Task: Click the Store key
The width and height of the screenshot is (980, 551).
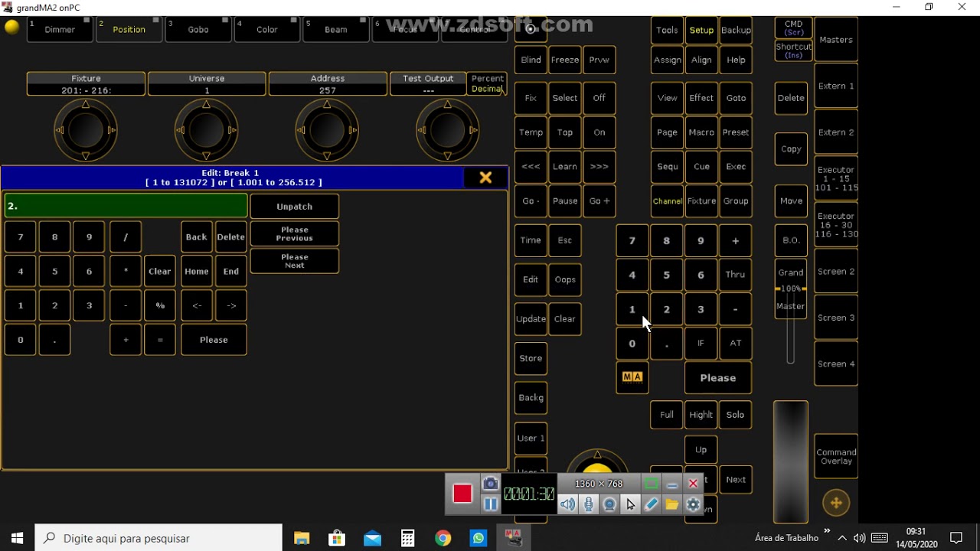Action: (531, 358)
